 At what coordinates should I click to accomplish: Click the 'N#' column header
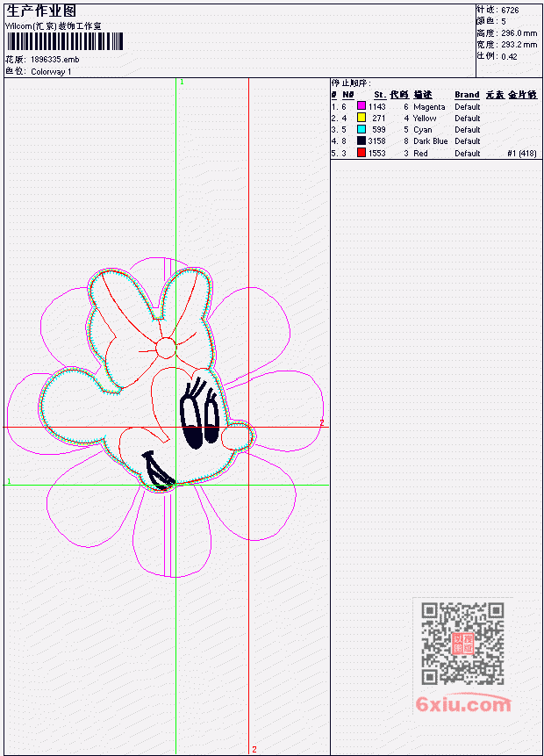click(347, 95)
